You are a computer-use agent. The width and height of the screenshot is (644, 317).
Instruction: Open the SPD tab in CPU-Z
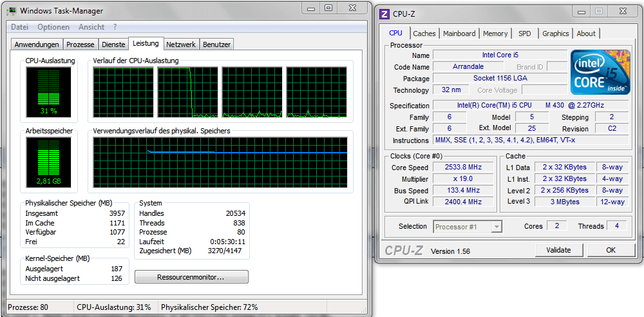click(x=524, y=34)
